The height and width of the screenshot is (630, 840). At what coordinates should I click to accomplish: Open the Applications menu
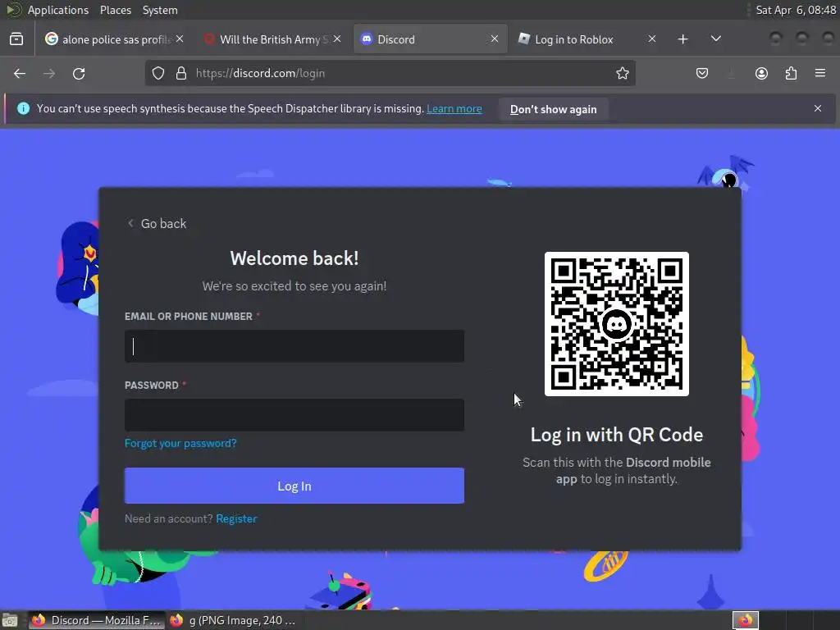[x=58, y=10]
